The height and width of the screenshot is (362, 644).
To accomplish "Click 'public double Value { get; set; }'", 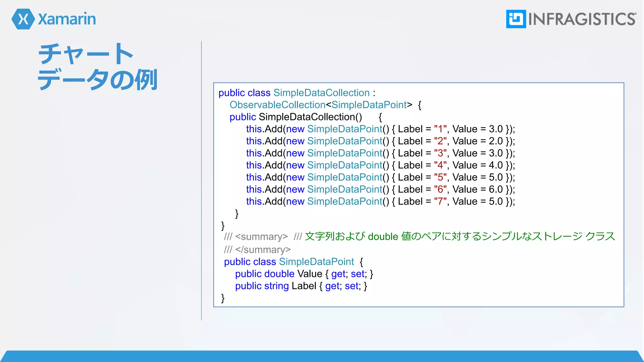I will [x=304, y=274].
